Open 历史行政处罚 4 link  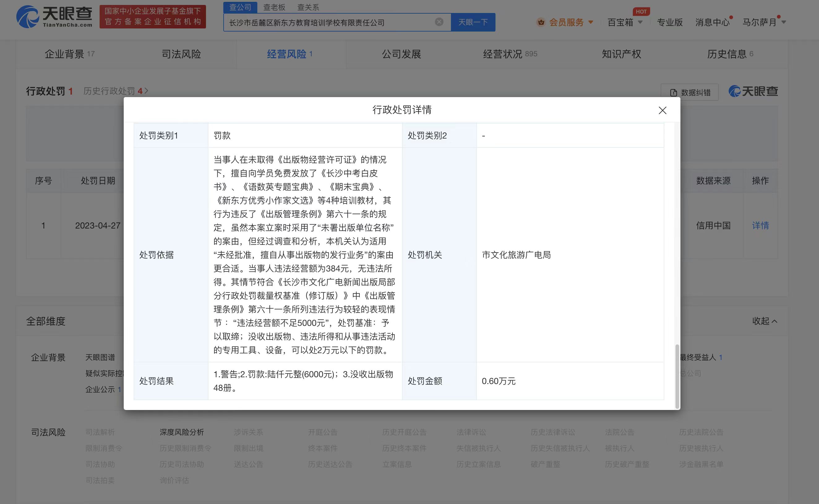click(116, 91)
